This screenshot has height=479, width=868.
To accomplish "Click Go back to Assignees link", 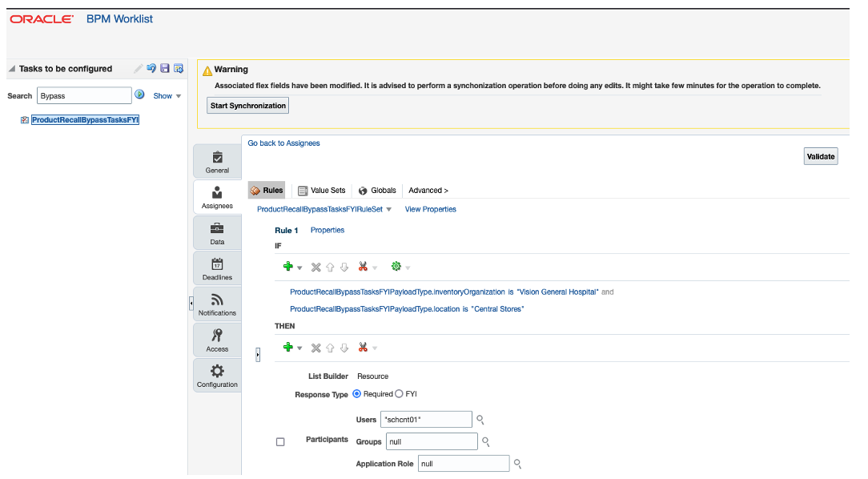I will [283, 143].
